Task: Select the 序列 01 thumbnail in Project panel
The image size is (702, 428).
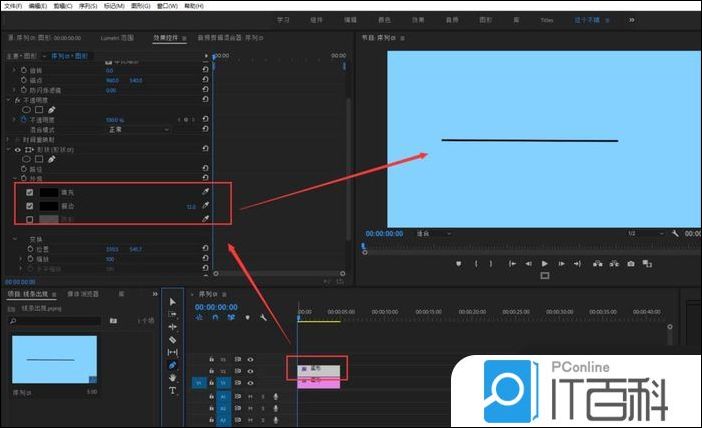Action: (x=54, y=359)
